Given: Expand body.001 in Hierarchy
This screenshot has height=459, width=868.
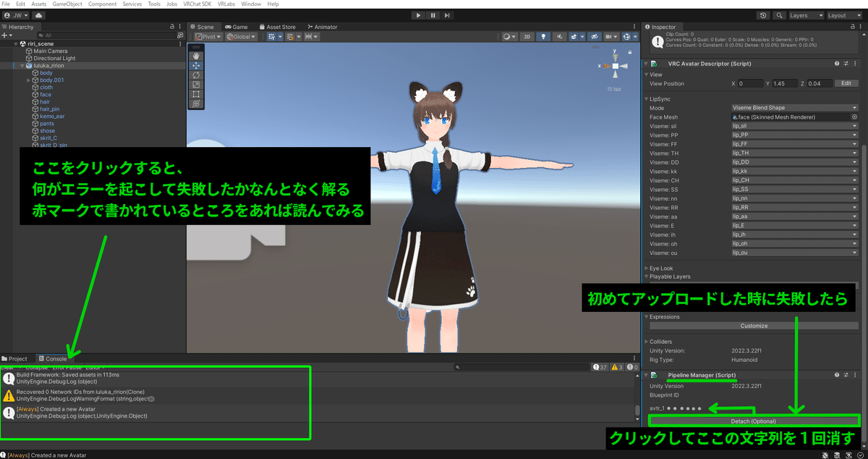Looking at the screenshot, I should [28, 80].
